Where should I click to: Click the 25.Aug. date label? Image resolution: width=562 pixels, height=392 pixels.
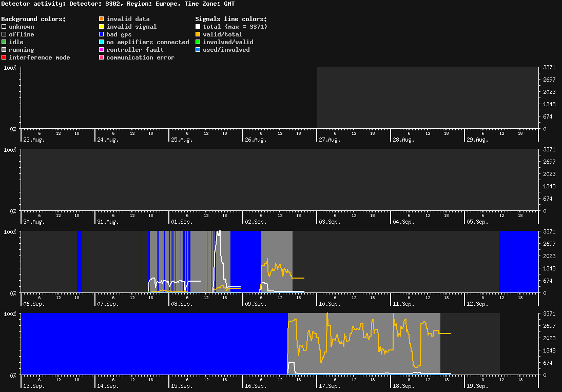(182, 140)
